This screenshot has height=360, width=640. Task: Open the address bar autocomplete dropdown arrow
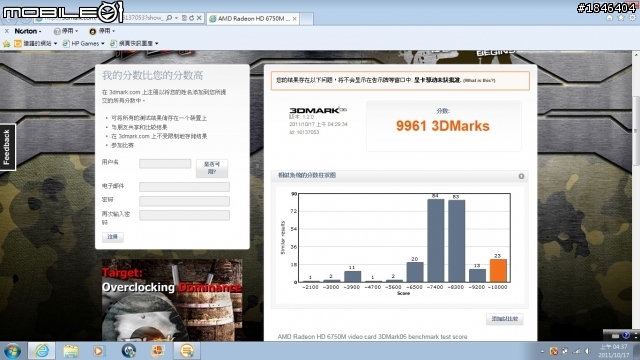176,18
